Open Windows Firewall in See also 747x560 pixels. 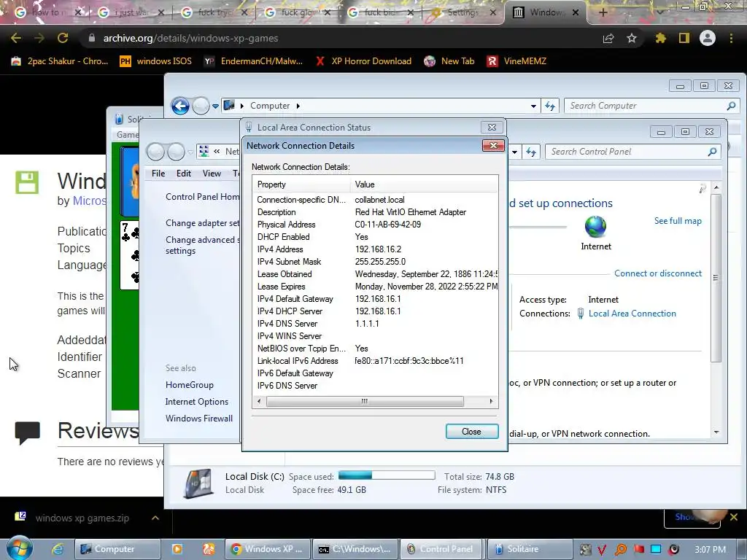click(198, 418)
